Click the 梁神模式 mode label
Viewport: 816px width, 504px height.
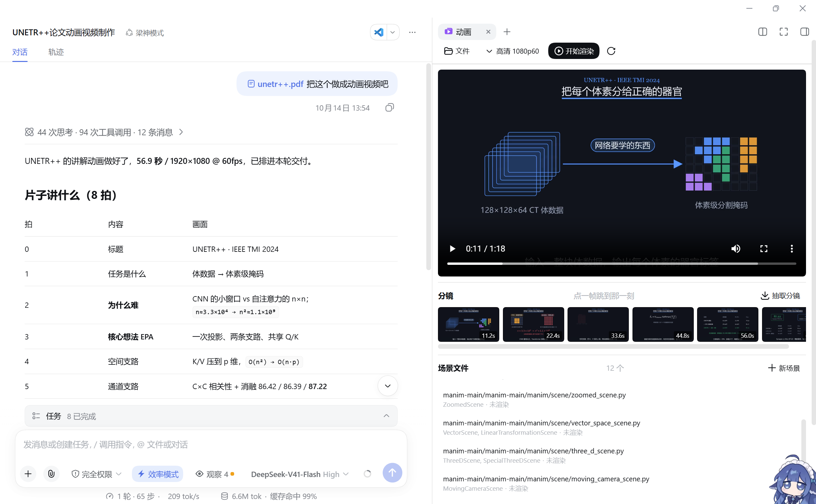[145, 33]
